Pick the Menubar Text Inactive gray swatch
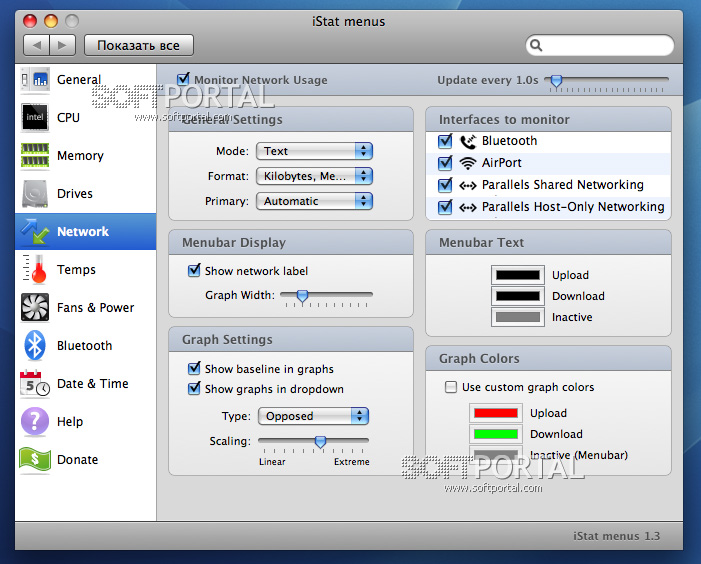This screenshot has height=564, width=701. (x=518, y=317)
